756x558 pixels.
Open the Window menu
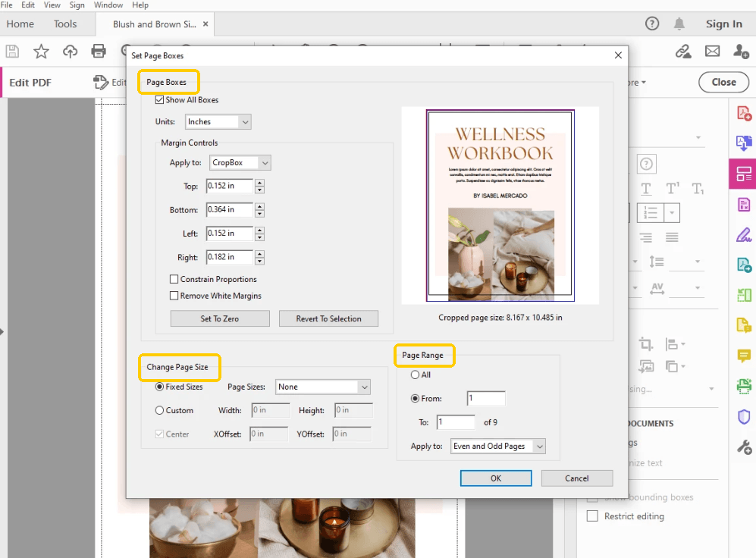tap(108, 5)
